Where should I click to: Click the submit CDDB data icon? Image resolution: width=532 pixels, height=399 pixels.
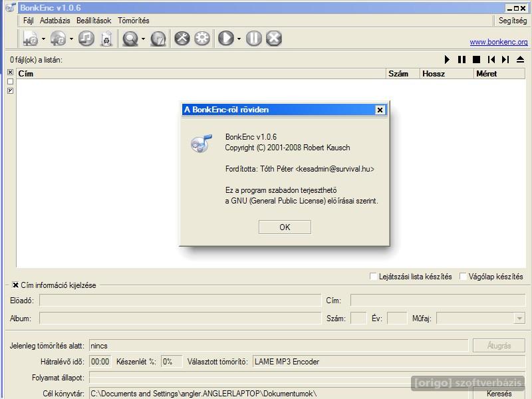(158, 39)
